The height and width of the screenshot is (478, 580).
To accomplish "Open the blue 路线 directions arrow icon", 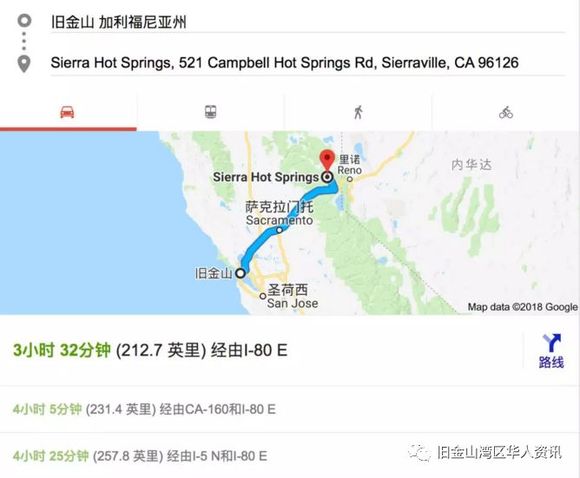I will 551,351.
